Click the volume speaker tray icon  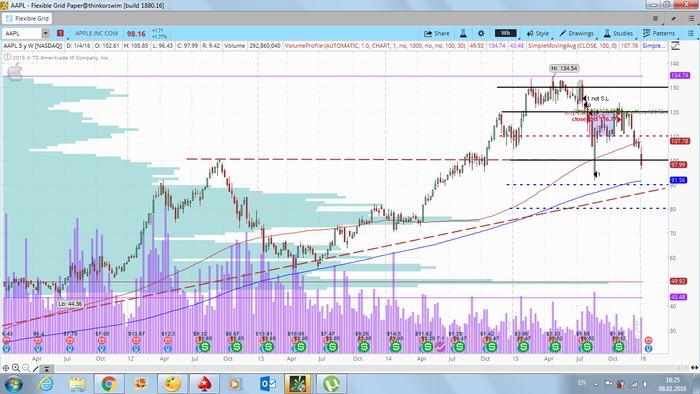point(646,384)
